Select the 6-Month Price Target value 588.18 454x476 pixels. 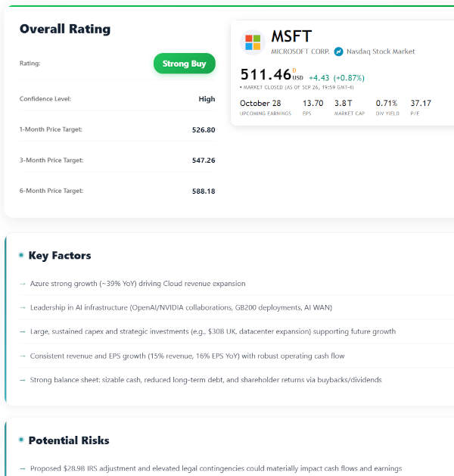[204, 191]
